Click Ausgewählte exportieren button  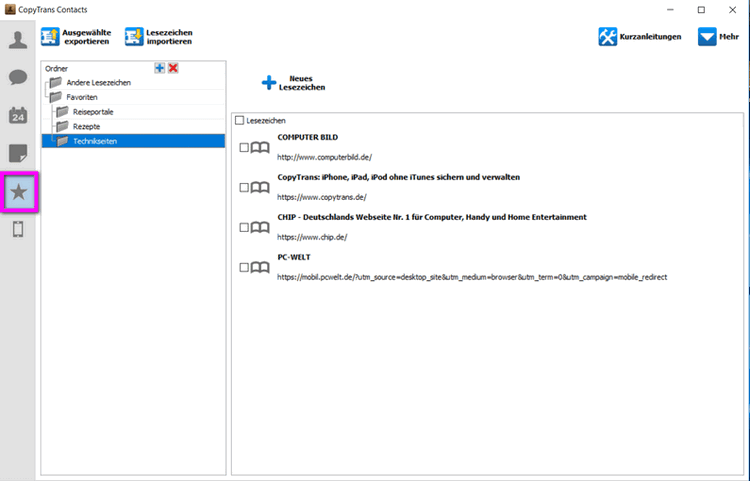(76, 37)
